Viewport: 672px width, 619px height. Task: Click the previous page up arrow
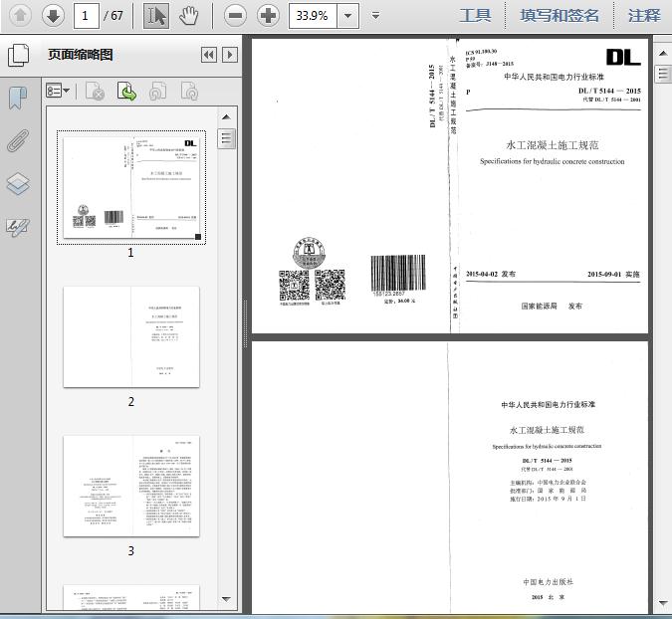click(20, 15)
